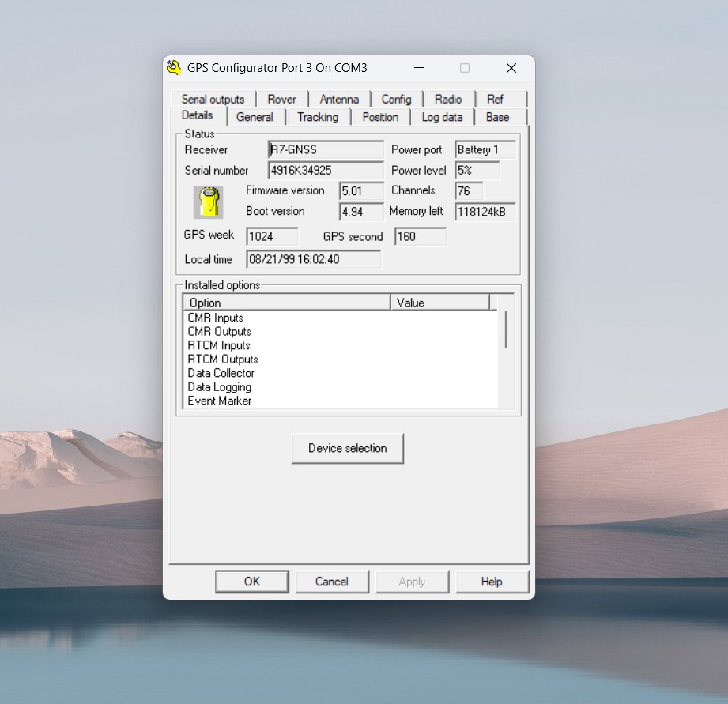
Task: Click the Value column header
Action: click(439, 303)
